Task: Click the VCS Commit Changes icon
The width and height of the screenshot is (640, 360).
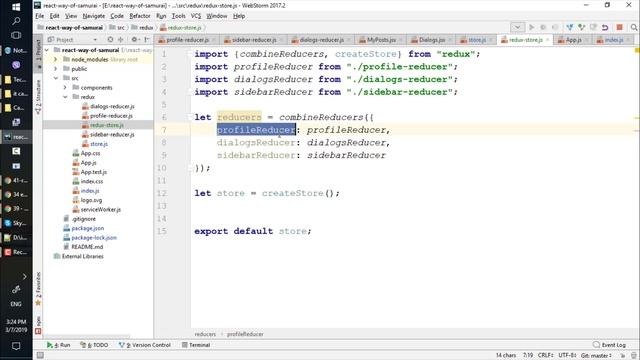Action: (581, 27)
